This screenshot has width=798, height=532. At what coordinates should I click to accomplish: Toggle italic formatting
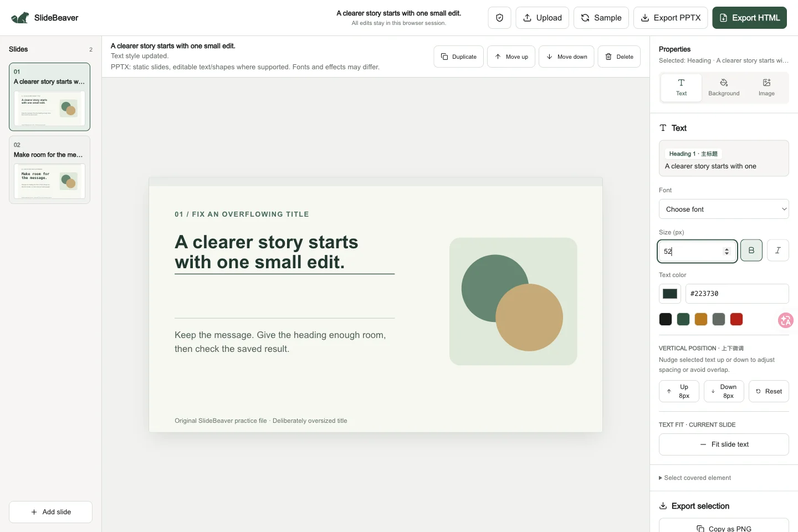778,250
